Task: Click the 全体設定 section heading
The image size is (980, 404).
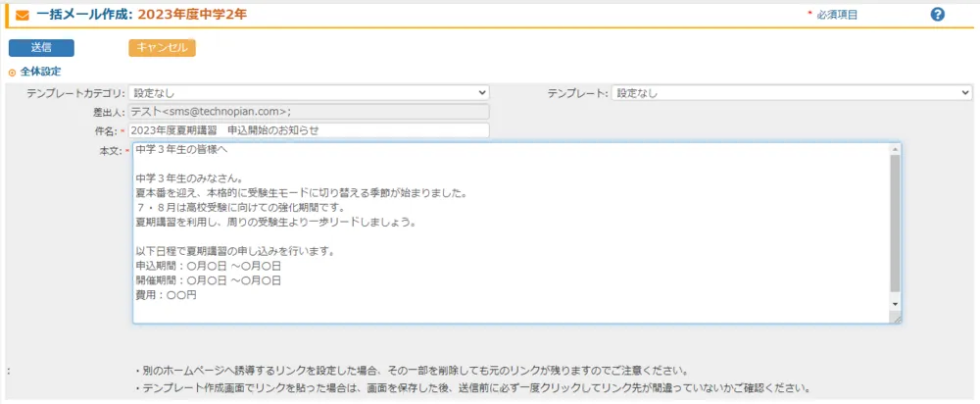Action: click(x=40, y=72)
